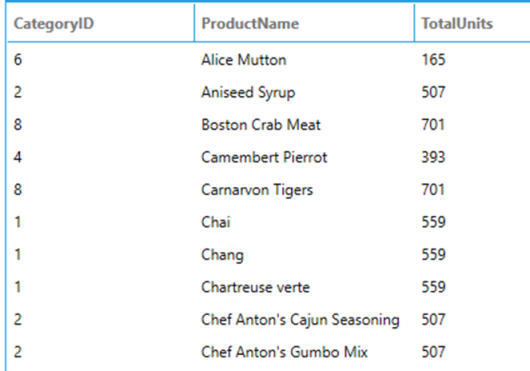Click the Chai product cell

click(x=216, y=222)
